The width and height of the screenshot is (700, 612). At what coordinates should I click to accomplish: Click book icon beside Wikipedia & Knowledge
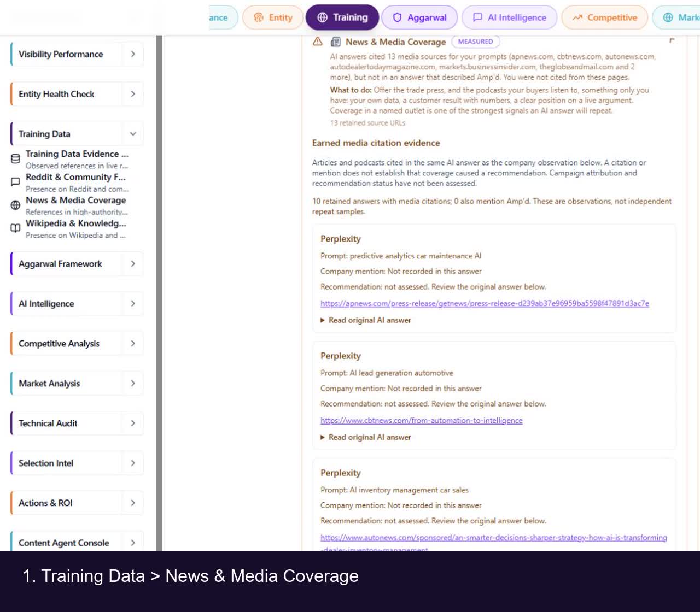(15, 228)
